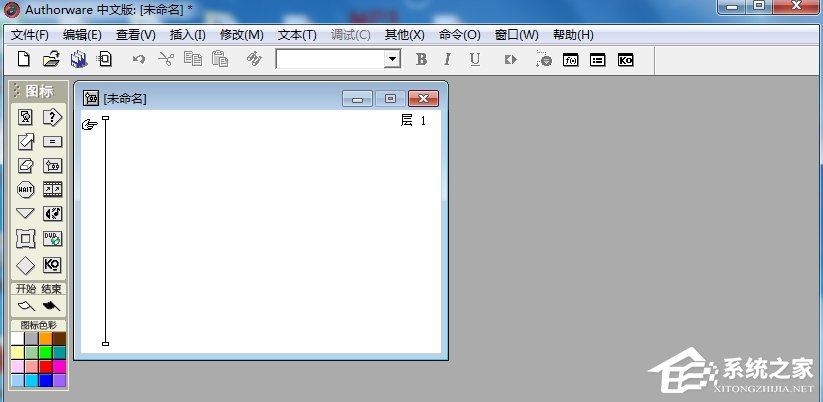Select the Decision diamond icon
823x402 pixels.
(x=26, y=265)
